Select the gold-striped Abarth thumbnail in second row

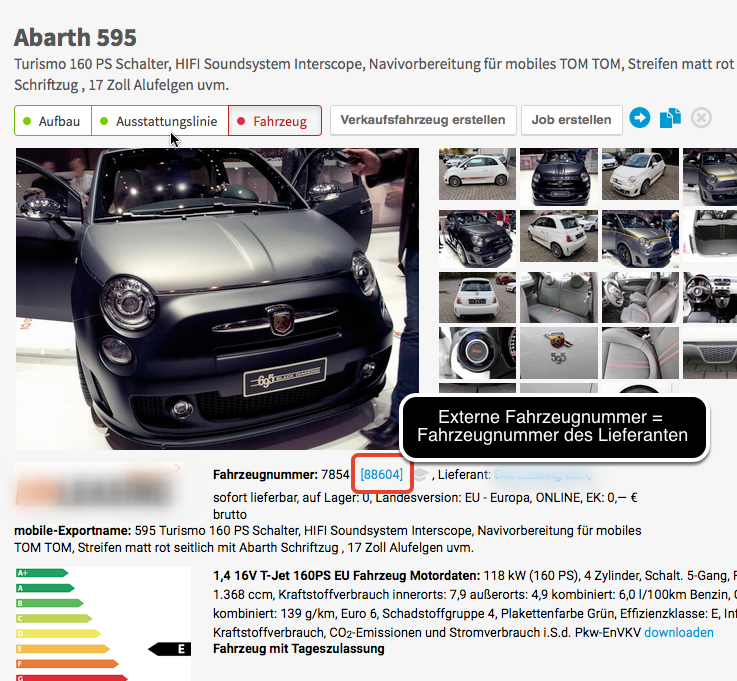click(x=639, y=236)
